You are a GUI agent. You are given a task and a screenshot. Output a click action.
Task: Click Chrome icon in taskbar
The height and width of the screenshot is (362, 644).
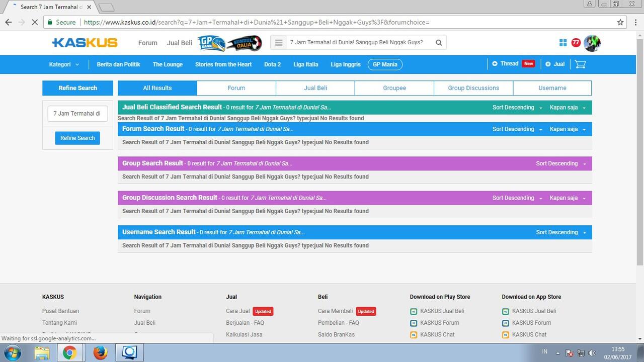[x=70, y=353]
